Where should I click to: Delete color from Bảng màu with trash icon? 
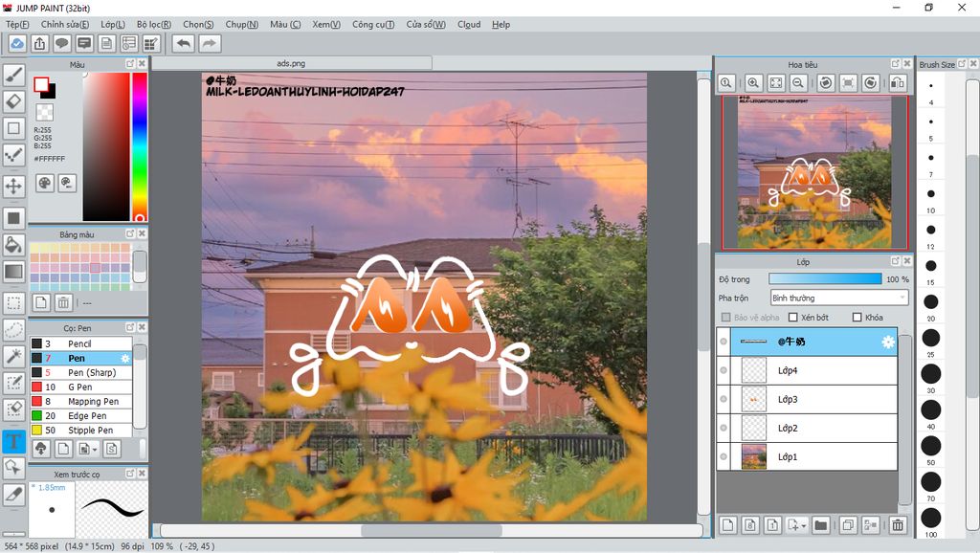click(63, 303)
